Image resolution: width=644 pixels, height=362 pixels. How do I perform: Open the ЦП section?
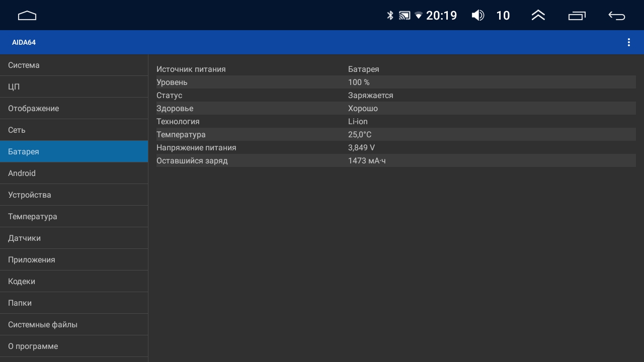coord(74,87)
